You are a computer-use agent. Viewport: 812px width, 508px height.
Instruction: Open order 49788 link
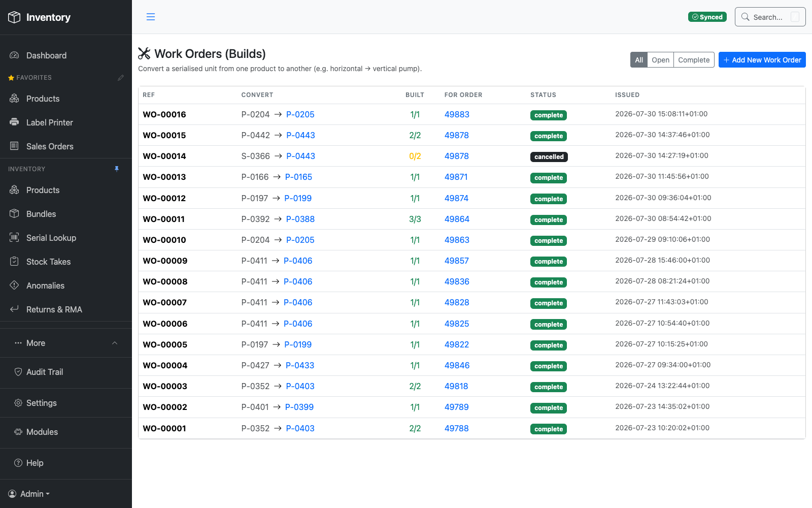457,428
